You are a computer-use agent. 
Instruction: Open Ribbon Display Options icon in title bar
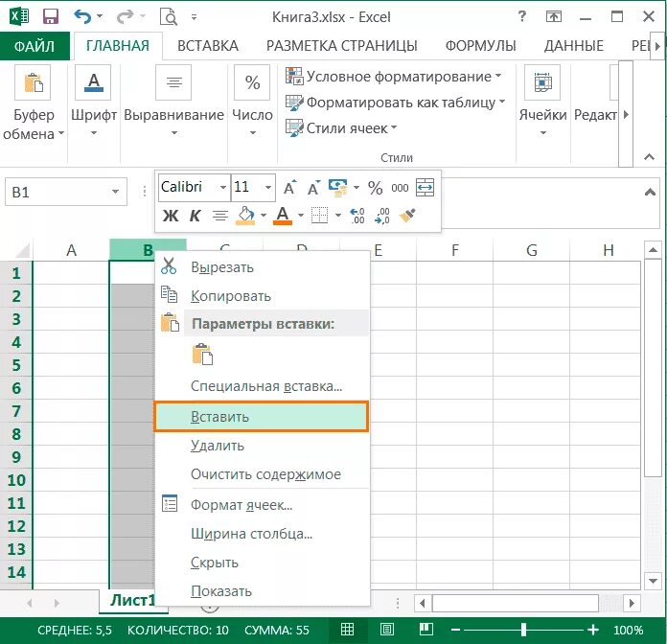(553, 16)
